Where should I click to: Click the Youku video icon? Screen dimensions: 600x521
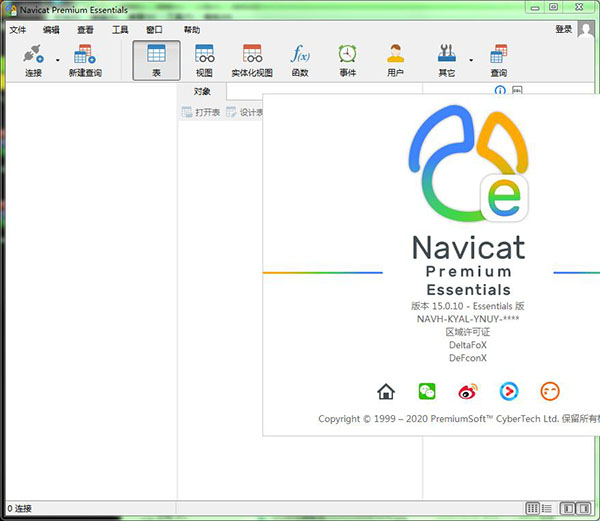[x=509, y=391]
